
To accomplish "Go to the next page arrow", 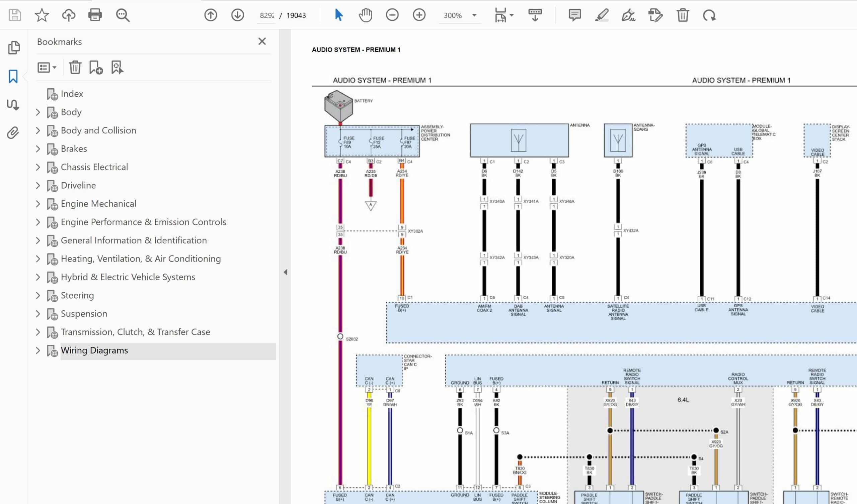I will coord(237,15).
